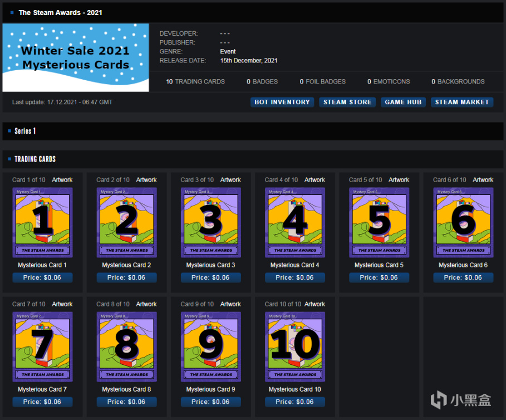Screen dimensions: 506x420
Task: View Artwork link for Card 6 of 10
Action: pyautogui.click(x=483, y=180)
